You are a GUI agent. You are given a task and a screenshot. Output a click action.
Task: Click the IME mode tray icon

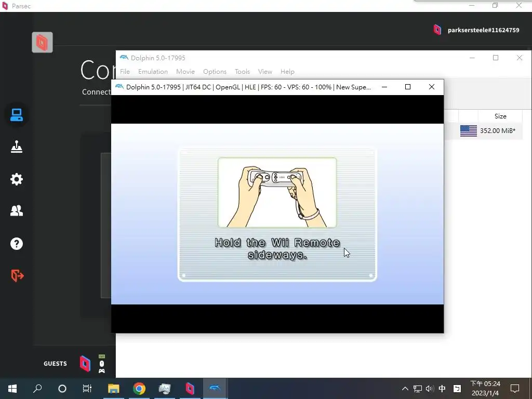point(457,389)
